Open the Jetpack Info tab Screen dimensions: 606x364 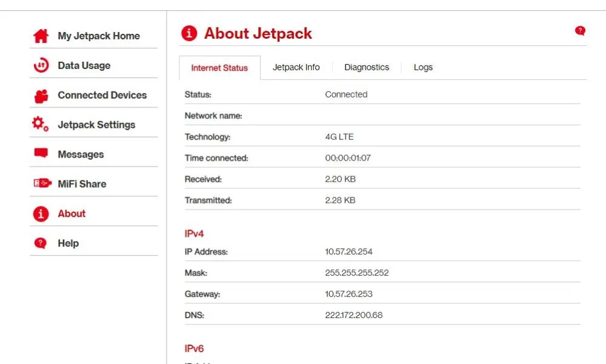pos(296,67)
